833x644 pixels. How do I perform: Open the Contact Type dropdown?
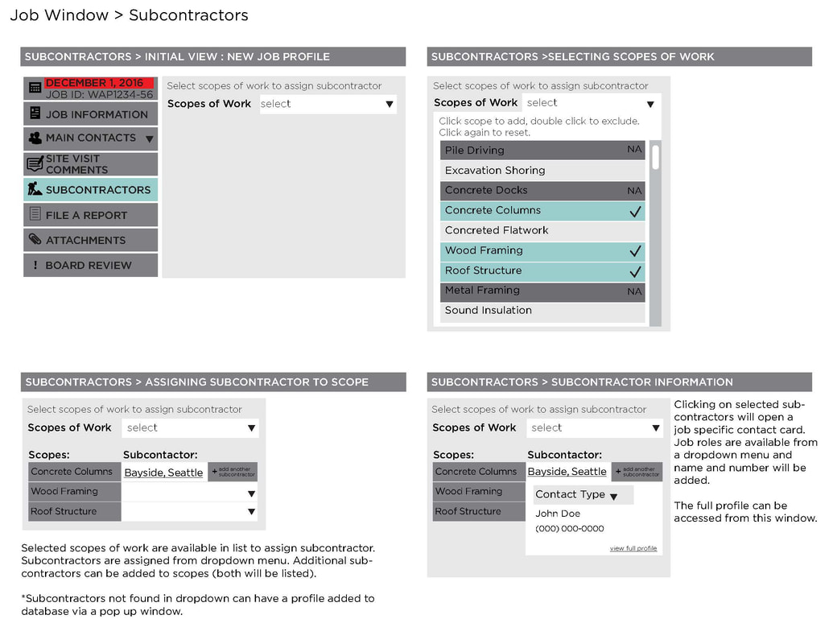613,496
